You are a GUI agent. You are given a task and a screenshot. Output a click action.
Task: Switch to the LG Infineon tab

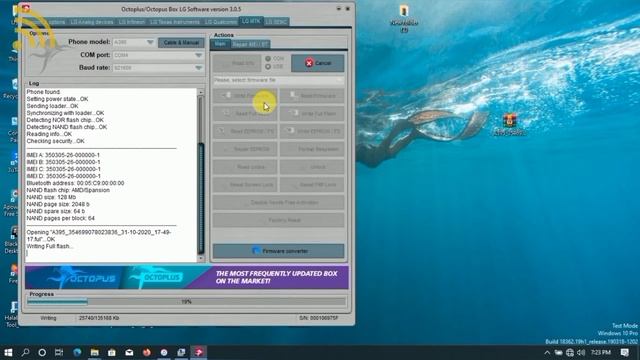[x=131, y=22]
